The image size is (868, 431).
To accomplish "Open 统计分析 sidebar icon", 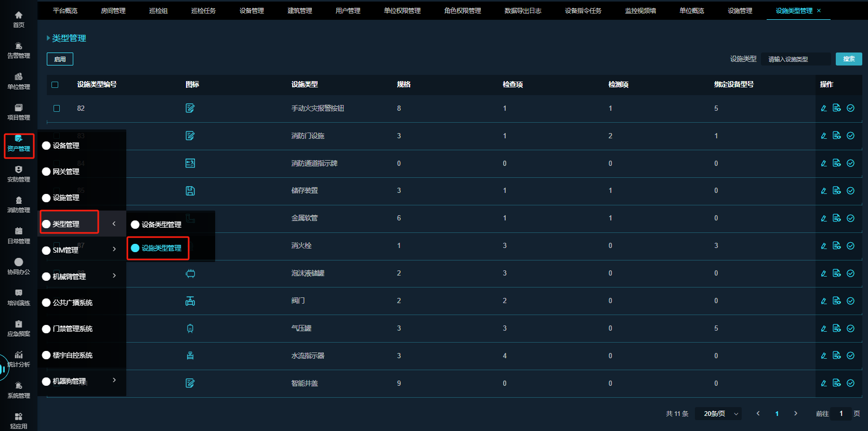I will pyautogui.click(x=19, y=359).
